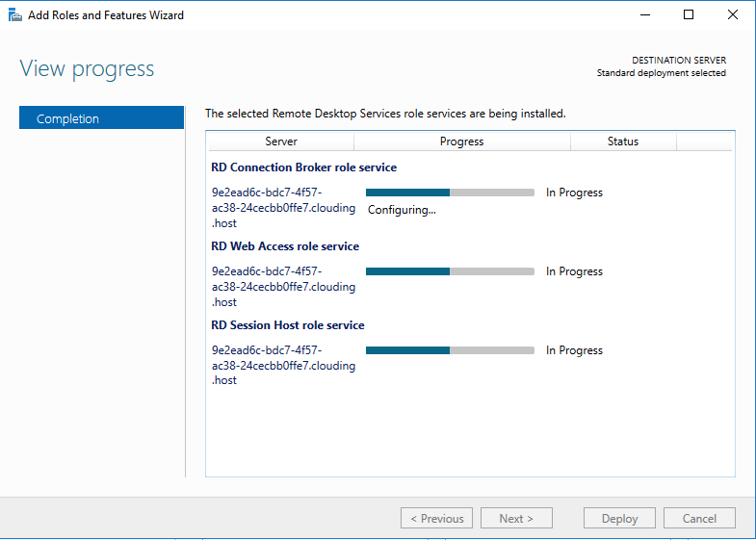Cancel the role installation
Screen dimensions: 756x540
pos(699,518)
